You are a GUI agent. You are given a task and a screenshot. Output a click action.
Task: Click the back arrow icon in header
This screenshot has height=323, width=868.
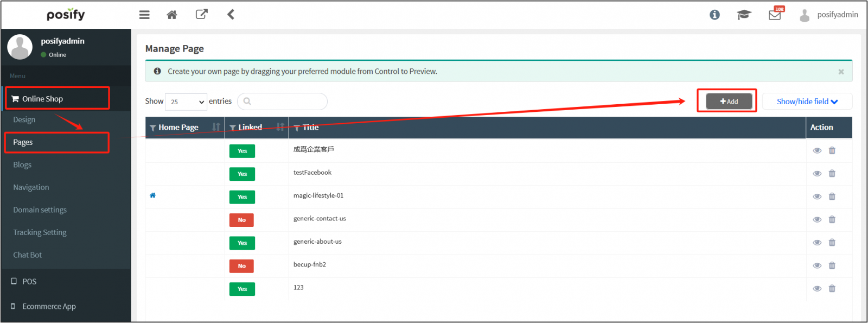231,15
